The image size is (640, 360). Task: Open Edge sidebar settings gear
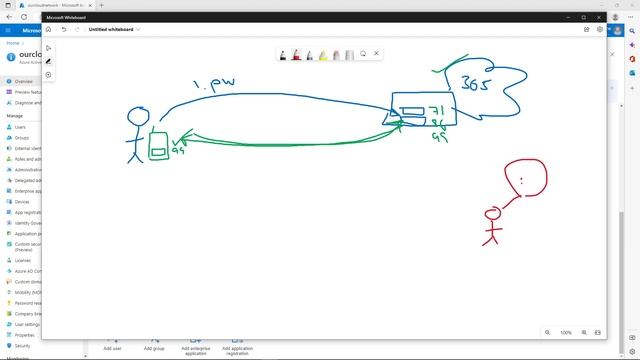(x=632, y=351)
